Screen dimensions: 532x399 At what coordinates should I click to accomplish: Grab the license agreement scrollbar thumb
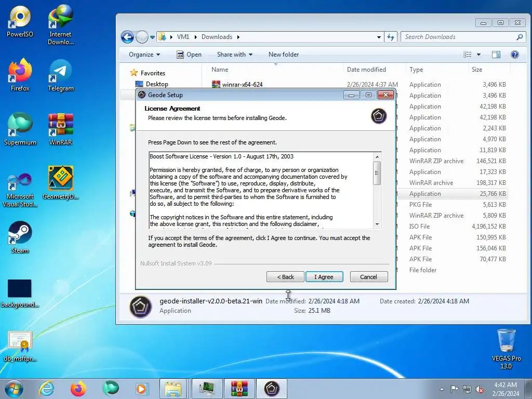pos(377,173)
